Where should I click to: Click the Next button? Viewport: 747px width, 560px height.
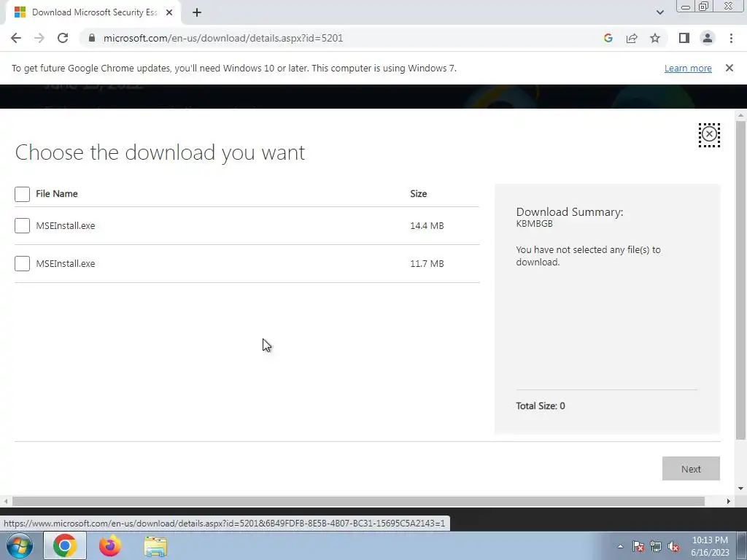point(691,469)
